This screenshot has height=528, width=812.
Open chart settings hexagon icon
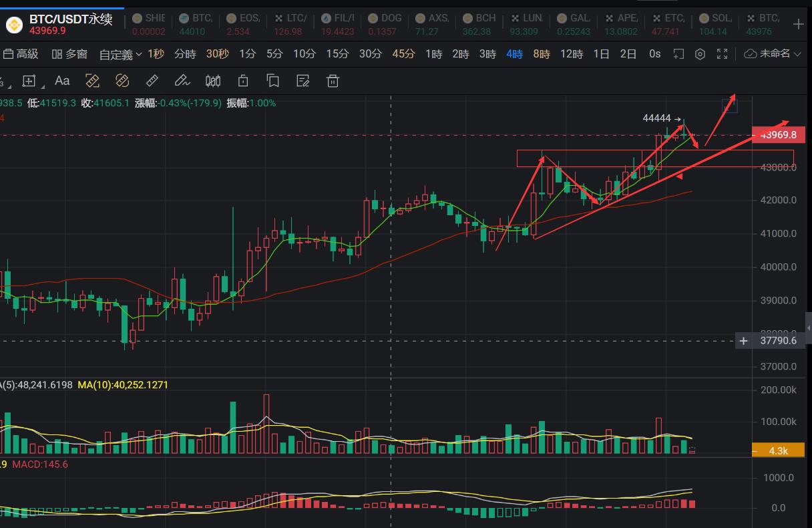pos(700,54)
